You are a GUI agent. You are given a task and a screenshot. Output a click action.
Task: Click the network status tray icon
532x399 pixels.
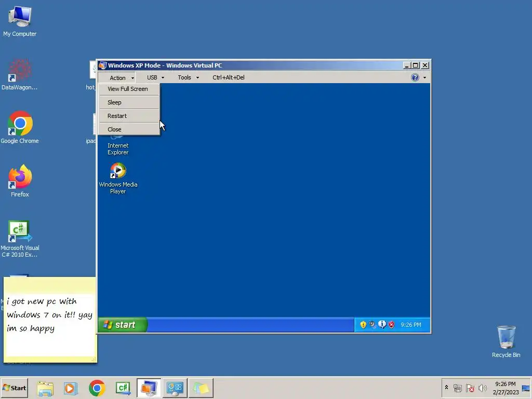tap(457, 388)
